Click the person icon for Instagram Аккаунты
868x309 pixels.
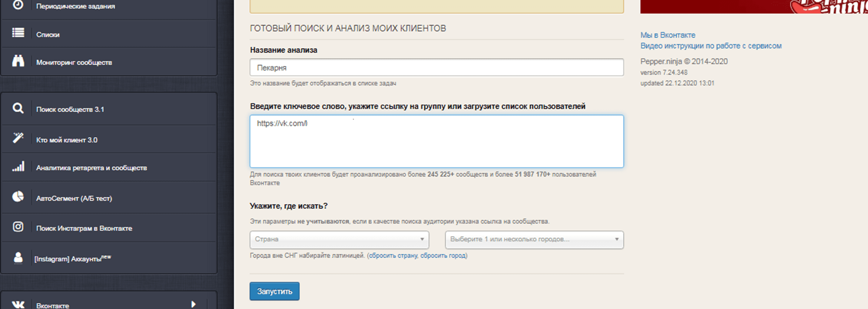18,257
